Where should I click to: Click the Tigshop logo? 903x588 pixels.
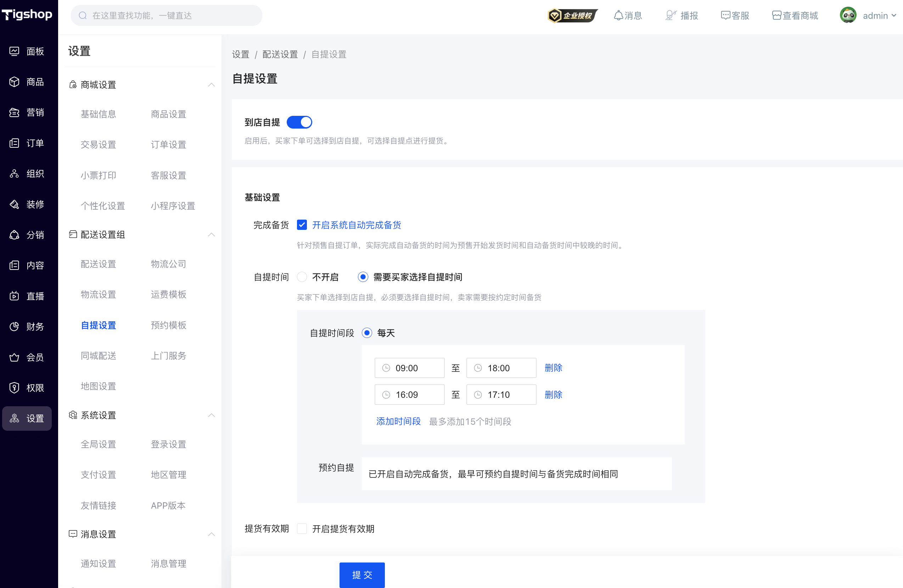click(27, 15)
